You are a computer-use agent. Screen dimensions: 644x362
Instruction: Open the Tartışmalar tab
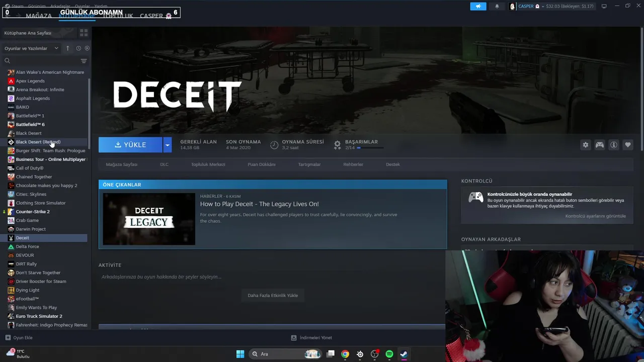coord(309,164)
